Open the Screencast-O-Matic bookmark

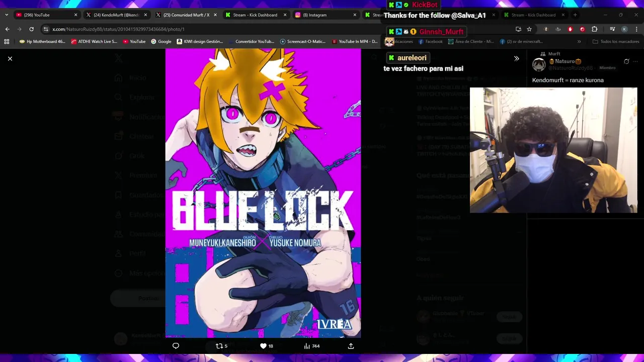pyautogui.click(x=303, y=42)
